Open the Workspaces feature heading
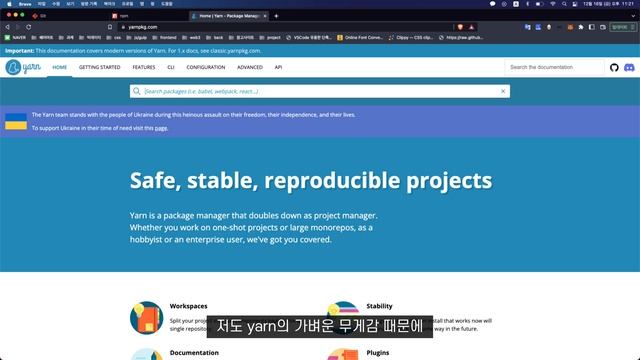The image size is (640, 360). (x=189, y=306)
